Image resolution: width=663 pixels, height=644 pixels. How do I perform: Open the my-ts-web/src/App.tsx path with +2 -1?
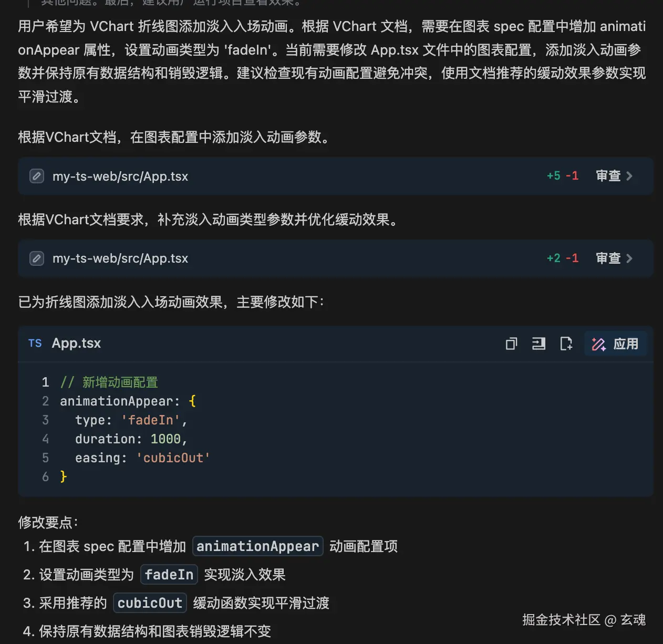tap(120, 258)
